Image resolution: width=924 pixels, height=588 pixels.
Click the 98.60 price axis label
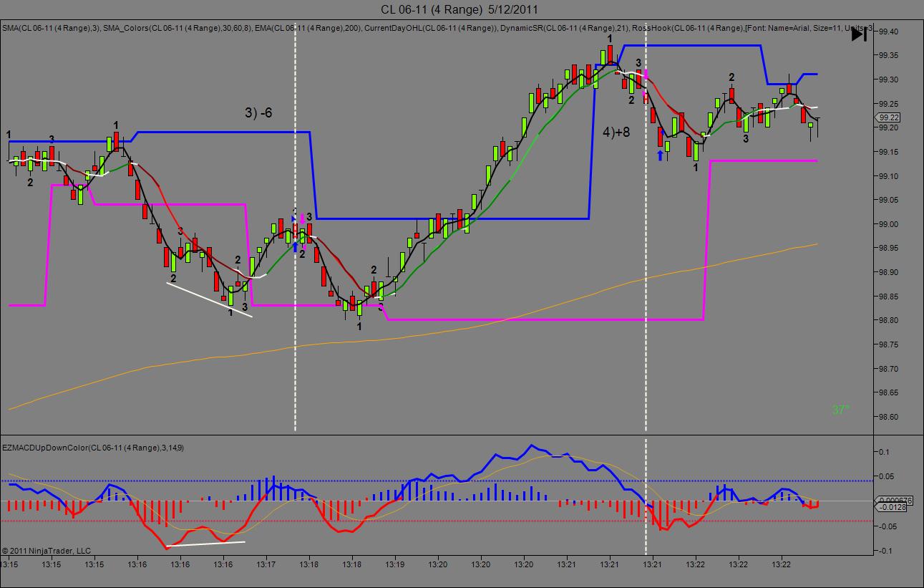point(890,417)
